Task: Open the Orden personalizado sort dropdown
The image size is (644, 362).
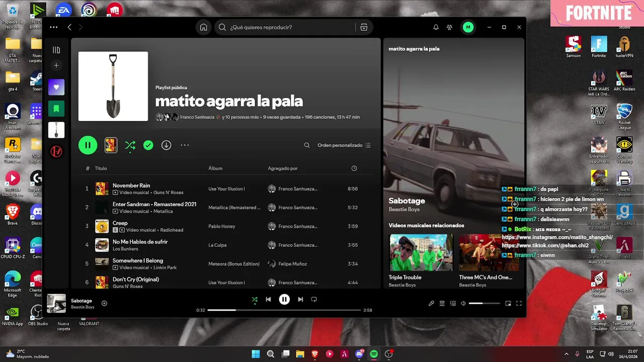Action: pyautogui.click(x=344, y=145)
